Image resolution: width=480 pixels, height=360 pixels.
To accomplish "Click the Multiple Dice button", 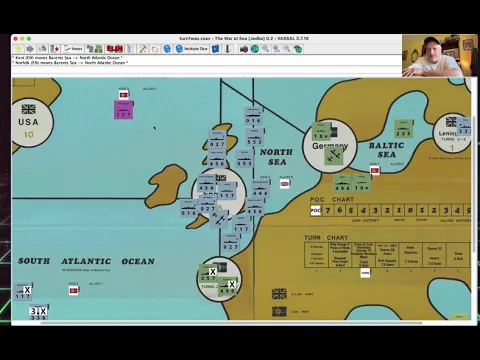I will click(192, 49).
